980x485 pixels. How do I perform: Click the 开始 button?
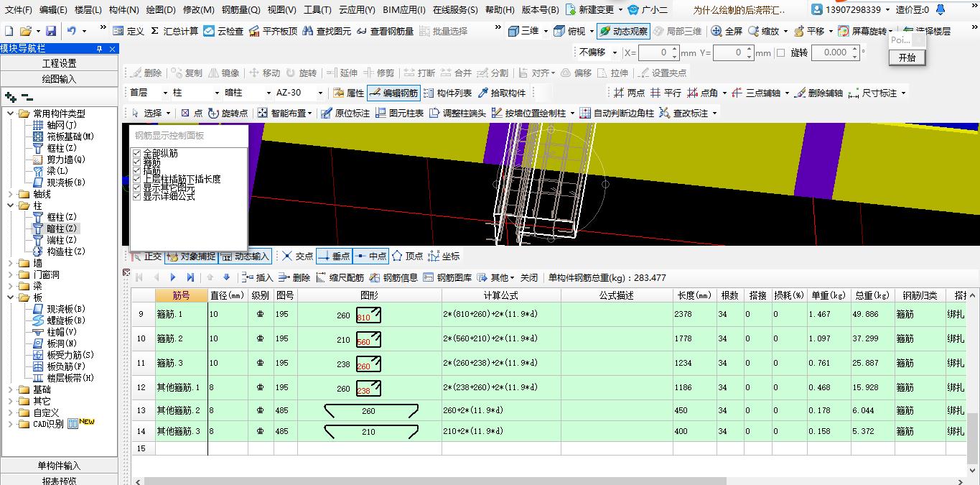[x=907, y=57]
